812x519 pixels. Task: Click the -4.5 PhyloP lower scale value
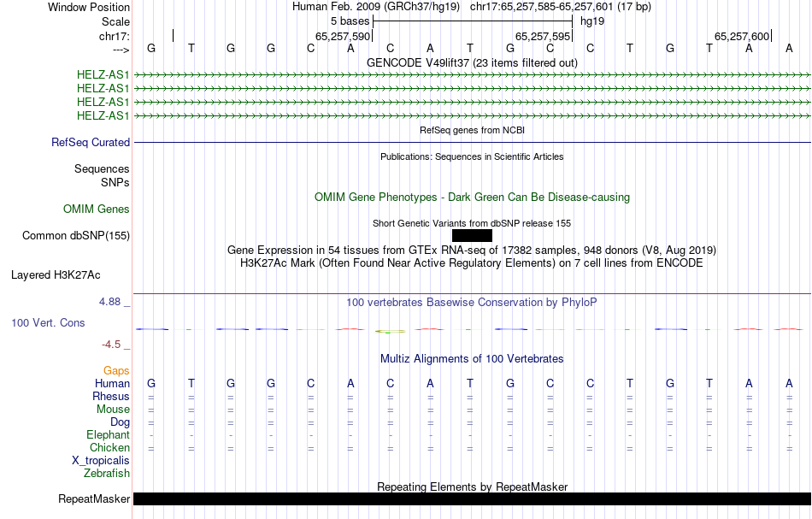click(111, 345)
